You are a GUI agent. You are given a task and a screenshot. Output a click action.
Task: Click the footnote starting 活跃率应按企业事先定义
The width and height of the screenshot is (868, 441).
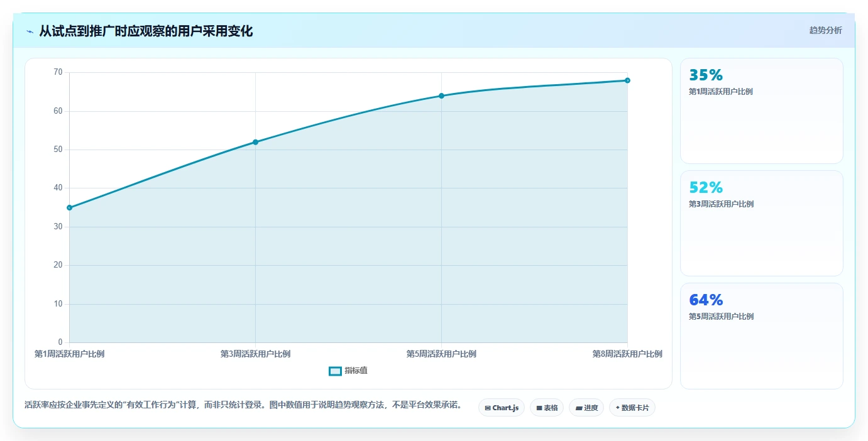pos(244,406)
